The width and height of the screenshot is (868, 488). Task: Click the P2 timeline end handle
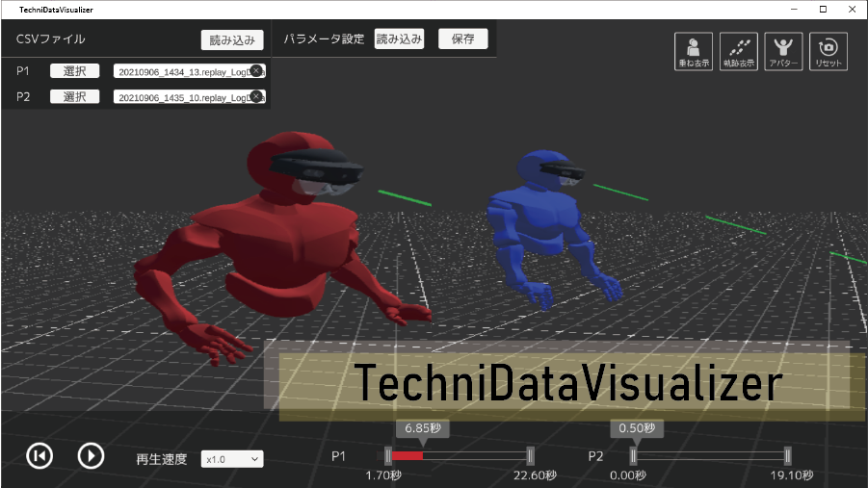coord(788,456)
